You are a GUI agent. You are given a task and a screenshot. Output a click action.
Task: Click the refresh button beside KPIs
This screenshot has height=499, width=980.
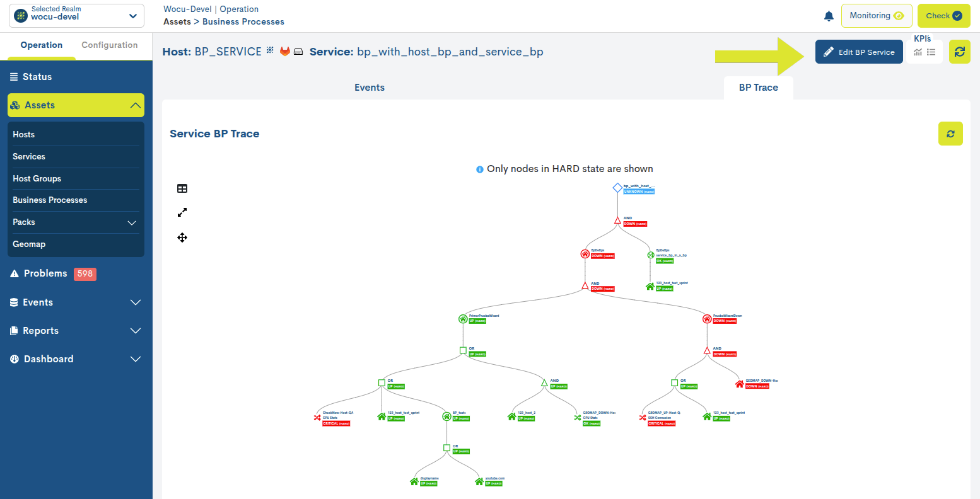960,52
